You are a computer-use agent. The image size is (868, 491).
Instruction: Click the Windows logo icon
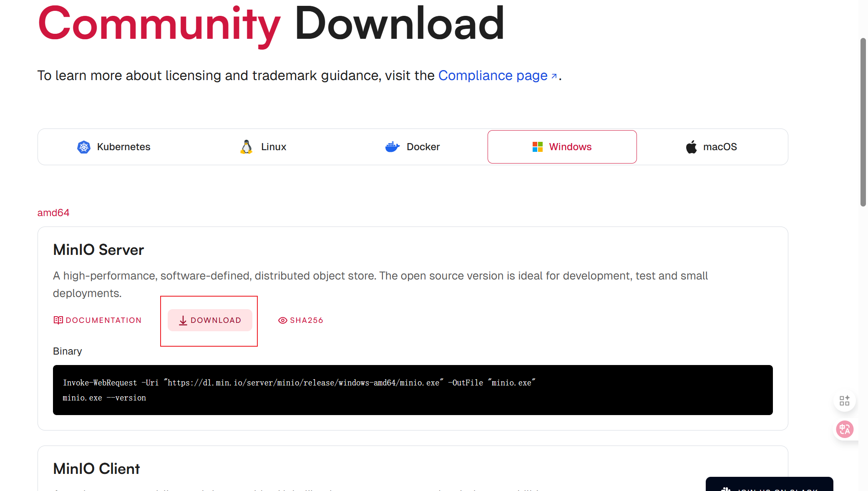538,147
